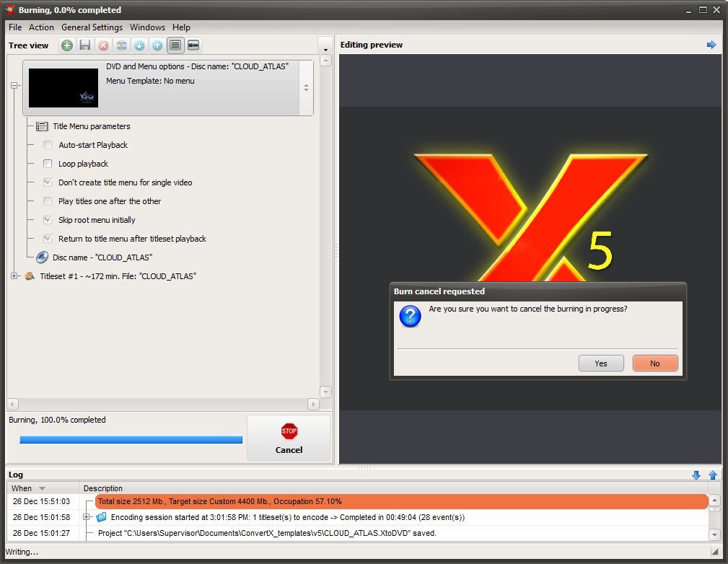Open the Action menu

[41, 27]
